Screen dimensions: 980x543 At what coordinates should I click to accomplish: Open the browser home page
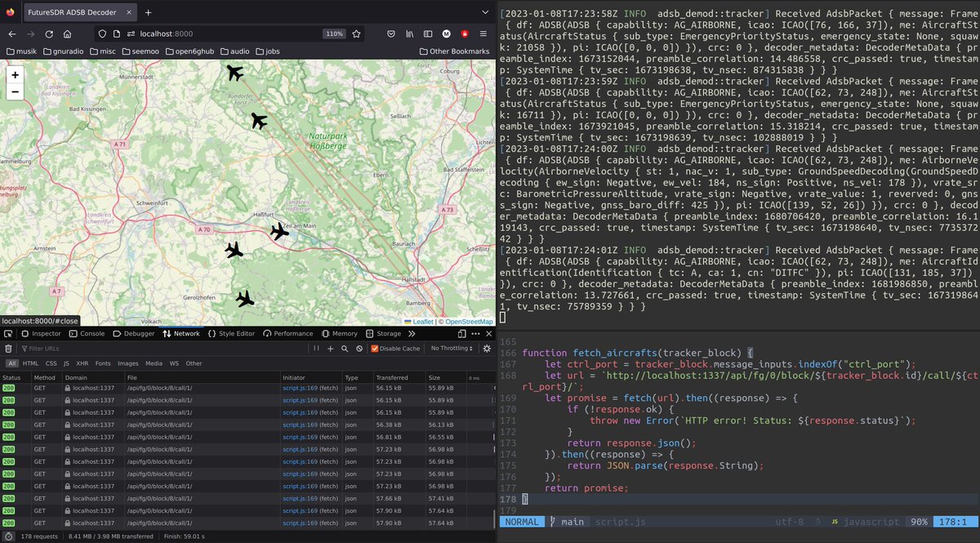pos(67,34)
